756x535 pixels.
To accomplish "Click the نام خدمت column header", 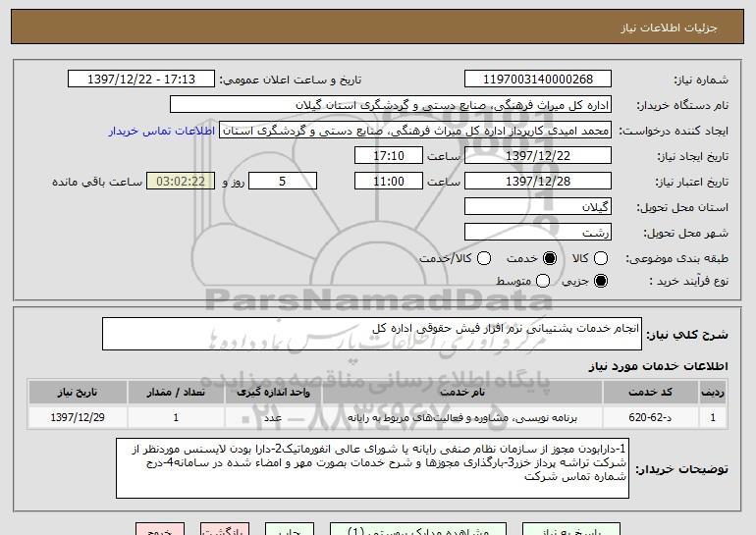I will (x=461, y=393).
